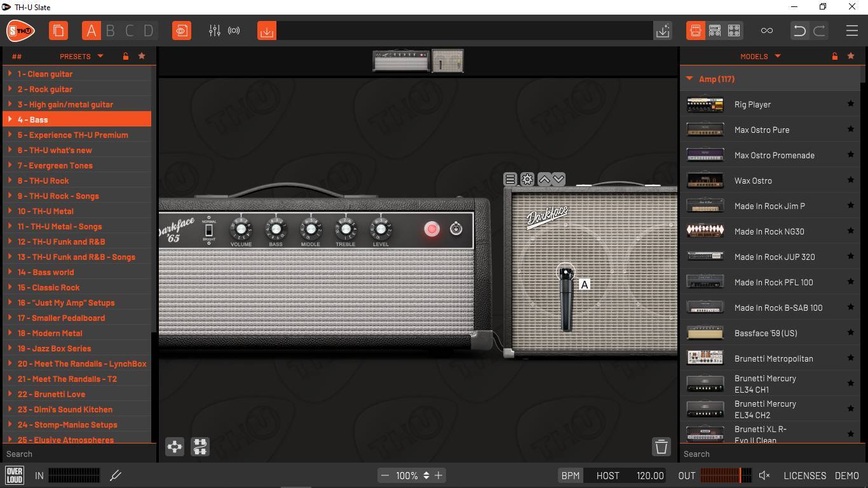
Task: Click the presets favorites star icon
Action: 142,56
